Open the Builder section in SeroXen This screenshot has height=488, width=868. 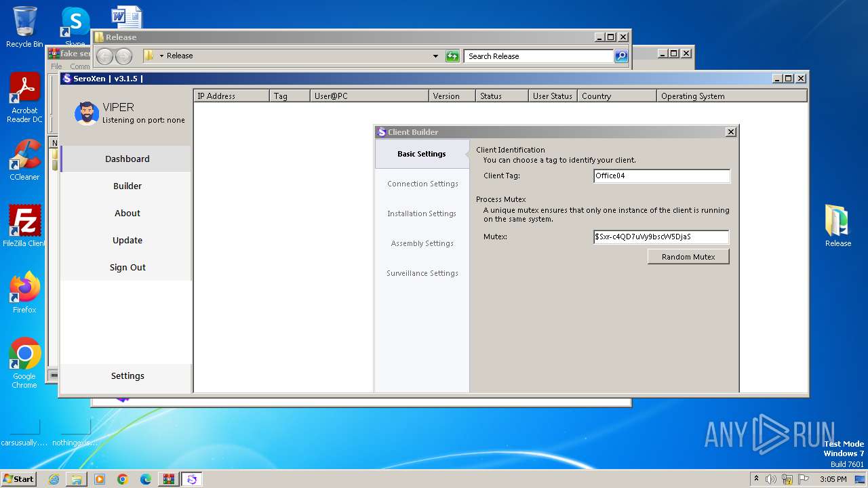(127, 186)
